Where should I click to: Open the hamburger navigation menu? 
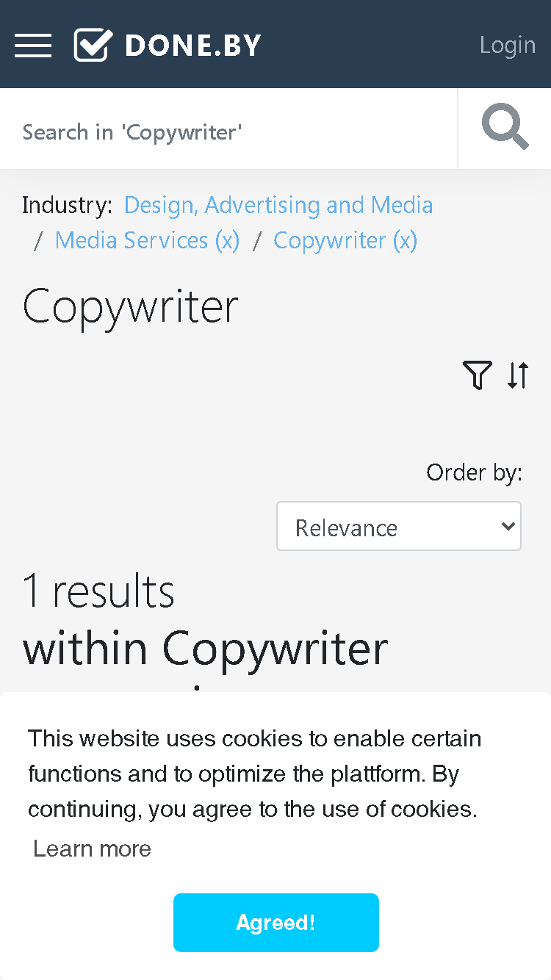pyautogui.click(x=33, y=46)
